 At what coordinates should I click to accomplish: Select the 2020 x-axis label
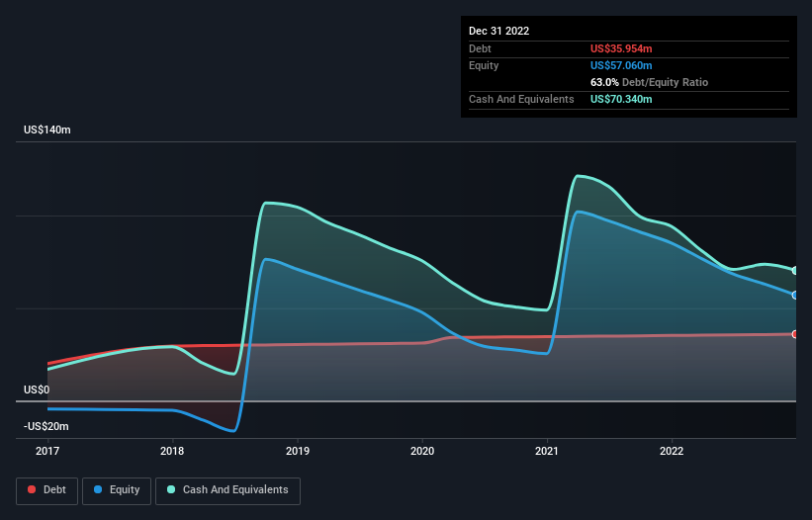coord(422,451)
